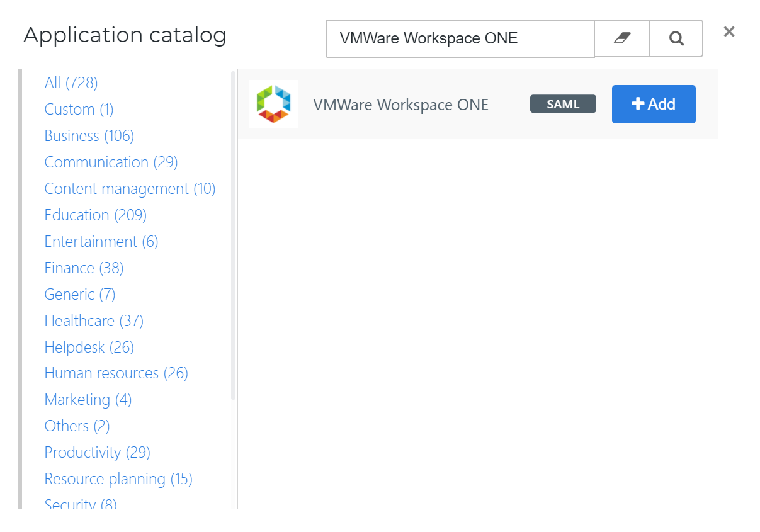Click the category list scrollbar
The width and height of the screenshot is (760, 532).
click(233, 235)
